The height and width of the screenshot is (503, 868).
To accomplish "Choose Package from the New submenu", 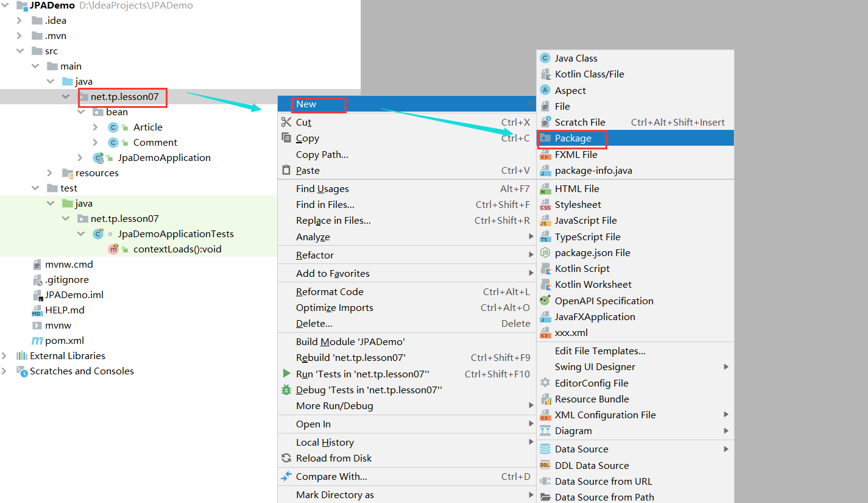I will click(x=635, y=138).
